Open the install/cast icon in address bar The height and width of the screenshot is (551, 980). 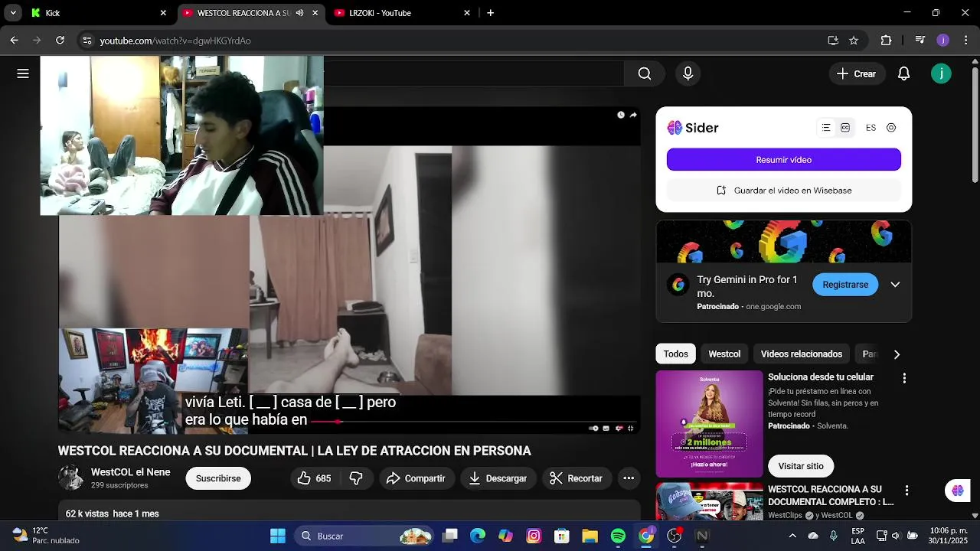coord(833,41)
